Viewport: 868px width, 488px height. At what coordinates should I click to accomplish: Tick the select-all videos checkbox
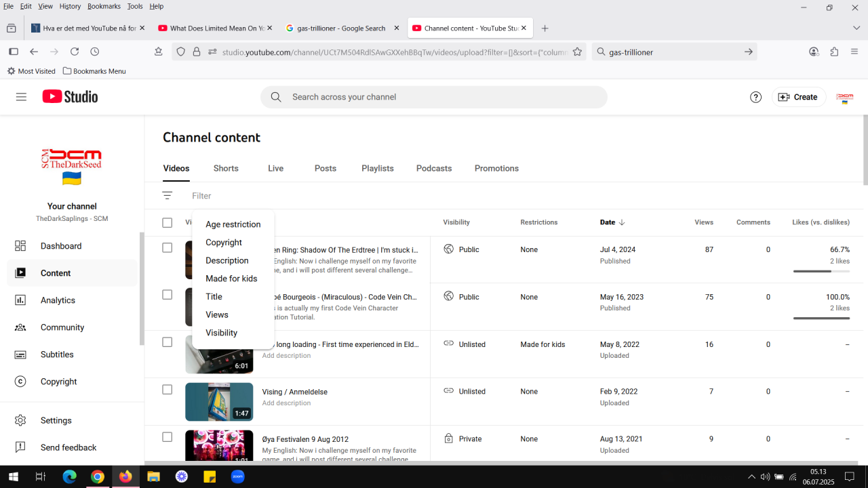(x=167, y=222)
